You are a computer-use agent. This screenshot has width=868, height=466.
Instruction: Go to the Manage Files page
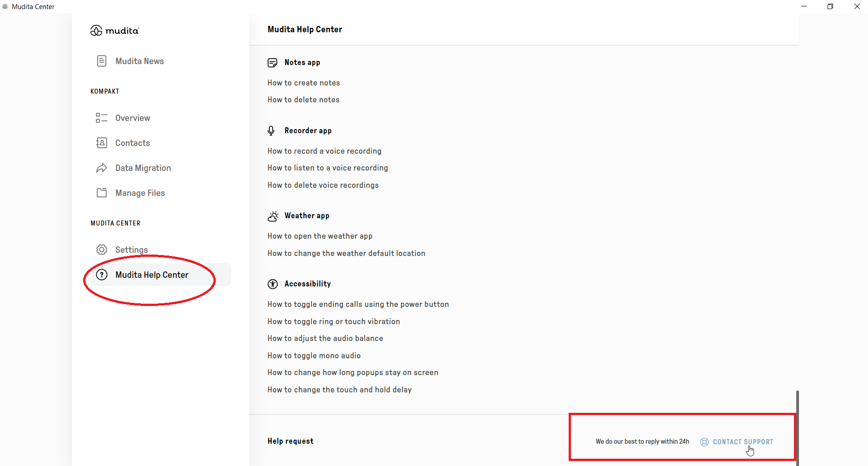140,193
